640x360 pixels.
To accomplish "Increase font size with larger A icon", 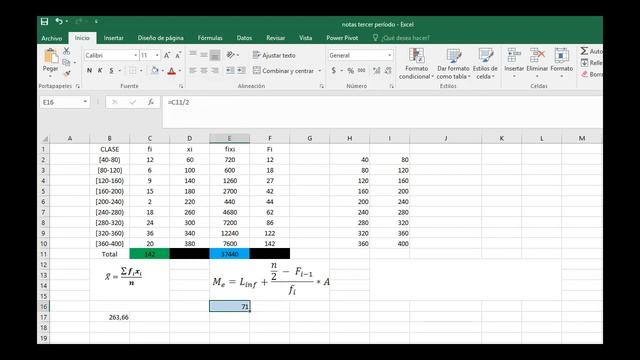I will pyautogui.click(x=167, y=55).
